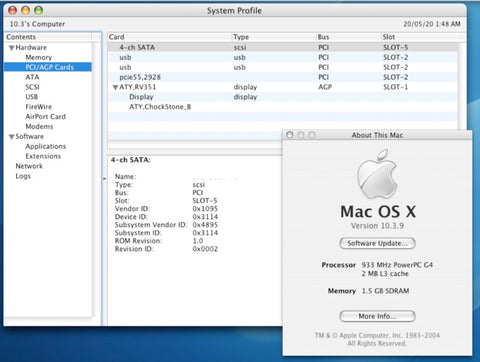This screenshot has height=362, width=480.
Task: Click the 933 MHz PowerPC G4 processor text
Action: click(397, 265)
